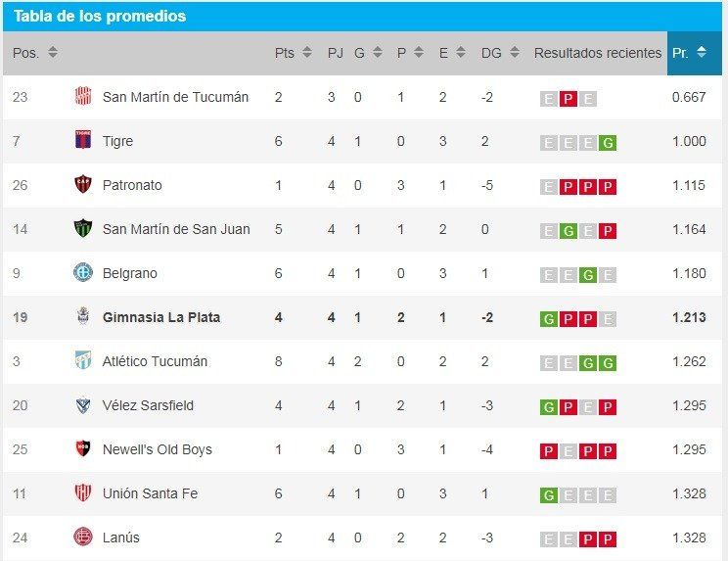Sort by DG goal difference arrows
Viewport: 728px width, 561px height.
515,52
